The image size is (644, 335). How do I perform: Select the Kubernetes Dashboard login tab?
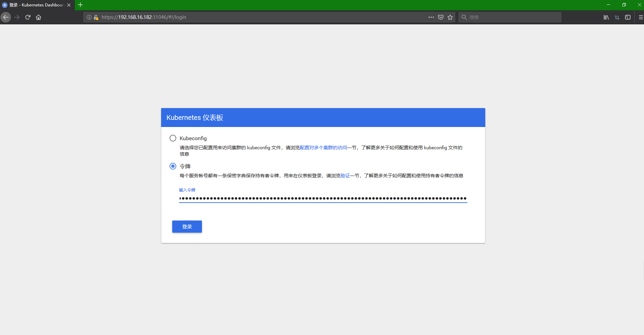pos(37,5)
